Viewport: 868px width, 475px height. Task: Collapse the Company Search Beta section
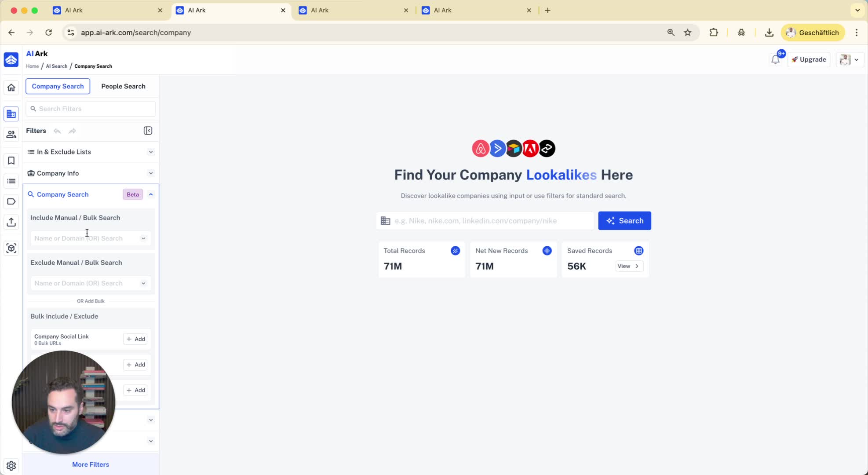point(151,194)
